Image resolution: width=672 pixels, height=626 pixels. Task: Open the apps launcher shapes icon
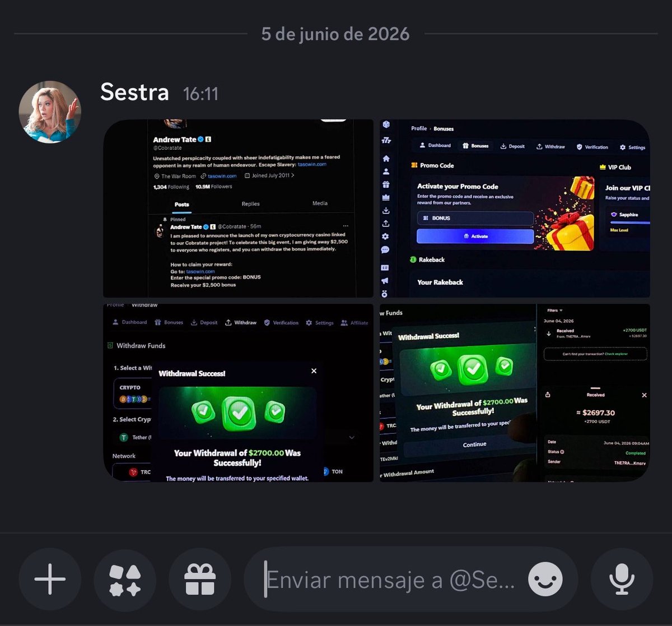coord(125,579)
